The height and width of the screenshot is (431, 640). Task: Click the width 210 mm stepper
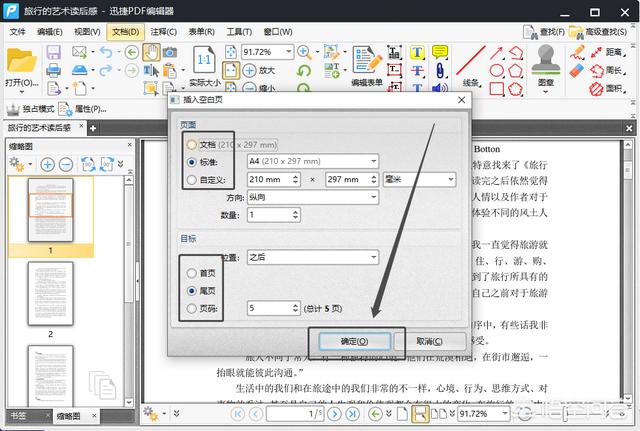[296, 179]
